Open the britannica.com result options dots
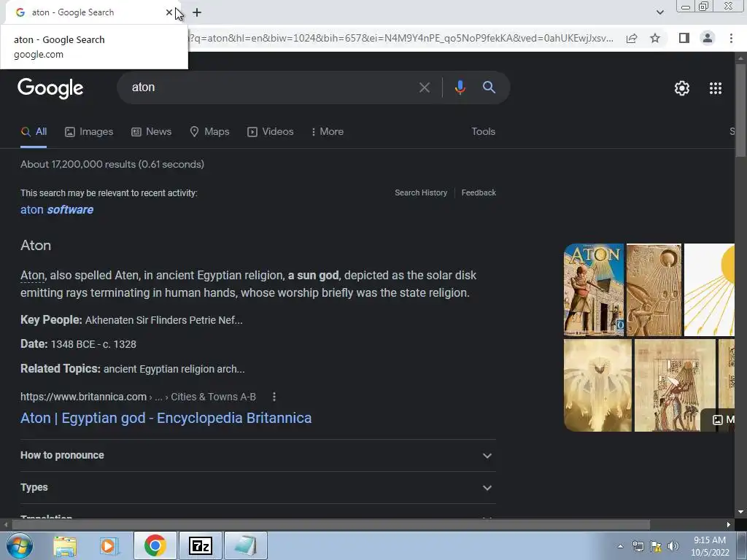747x560 pixels. coord(274,397)
